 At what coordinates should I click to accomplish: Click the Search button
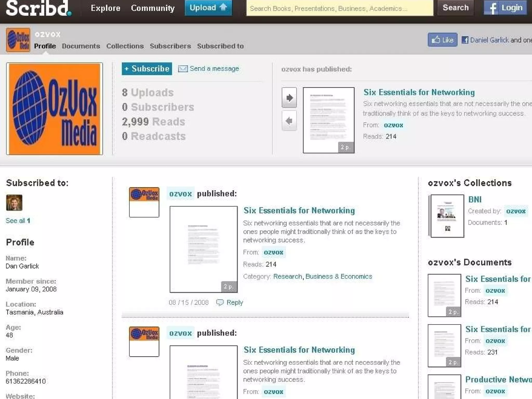click(x=456, y=8)
